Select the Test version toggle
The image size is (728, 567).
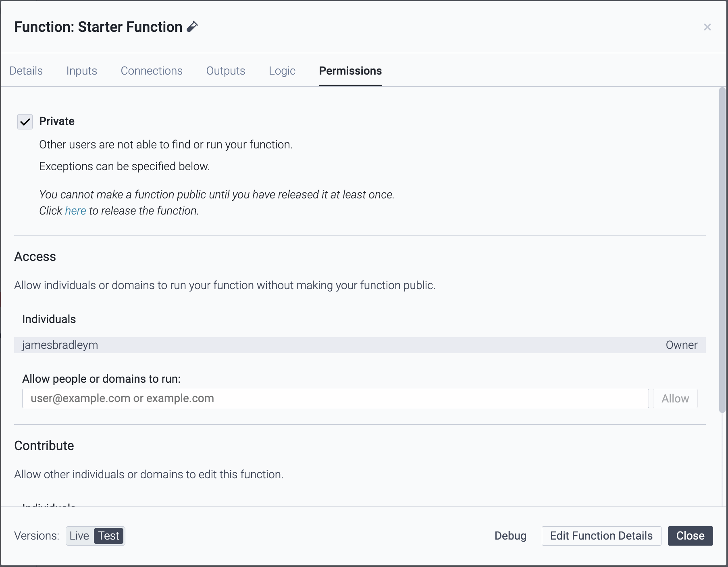109,536
